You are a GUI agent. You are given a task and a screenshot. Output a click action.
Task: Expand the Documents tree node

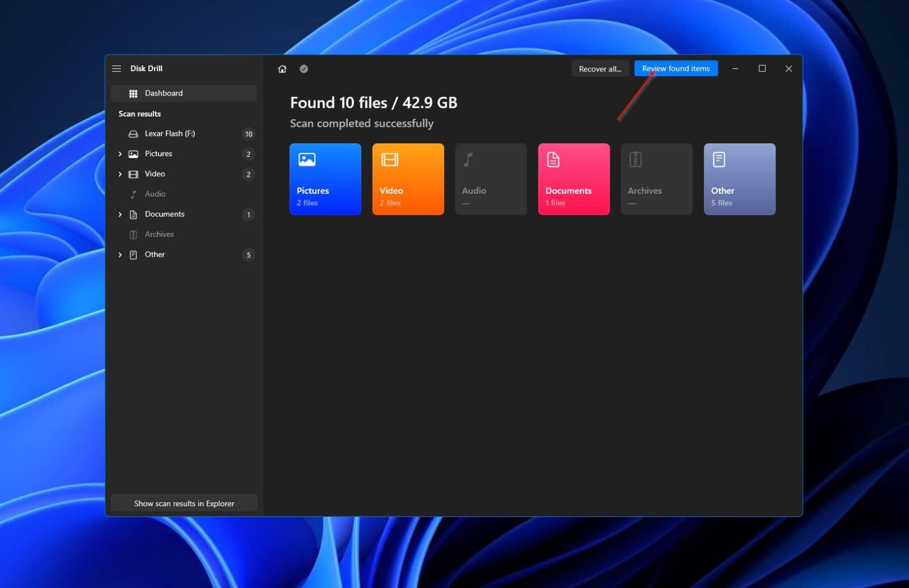coord(120,214)
